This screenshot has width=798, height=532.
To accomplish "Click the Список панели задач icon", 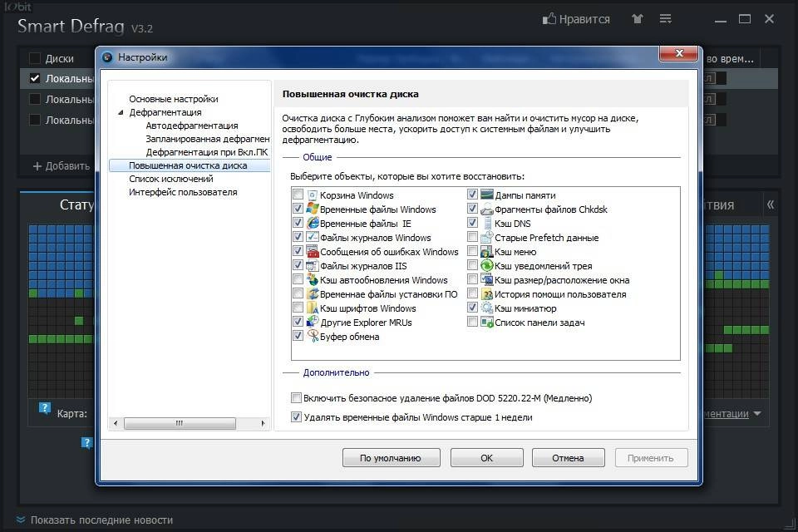I will click(487, 323).
